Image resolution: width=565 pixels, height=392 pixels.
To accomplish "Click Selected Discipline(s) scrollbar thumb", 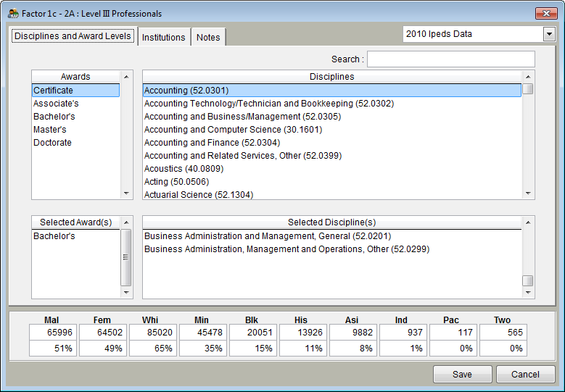I will tap(528, 280).
